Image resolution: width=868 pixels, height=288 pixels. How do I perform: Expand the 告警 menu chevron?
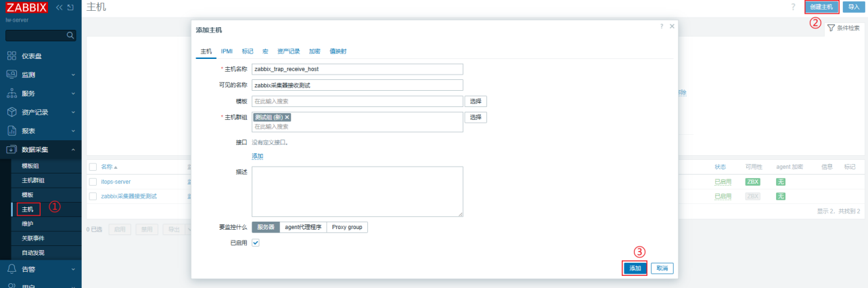click(73, 269)
